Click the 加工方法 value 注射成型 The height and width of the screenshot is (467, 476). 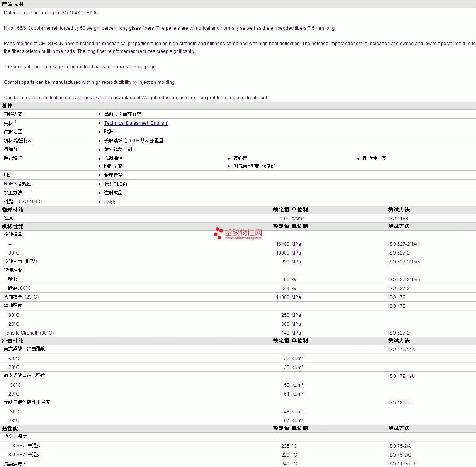click(x=114, y=193)
